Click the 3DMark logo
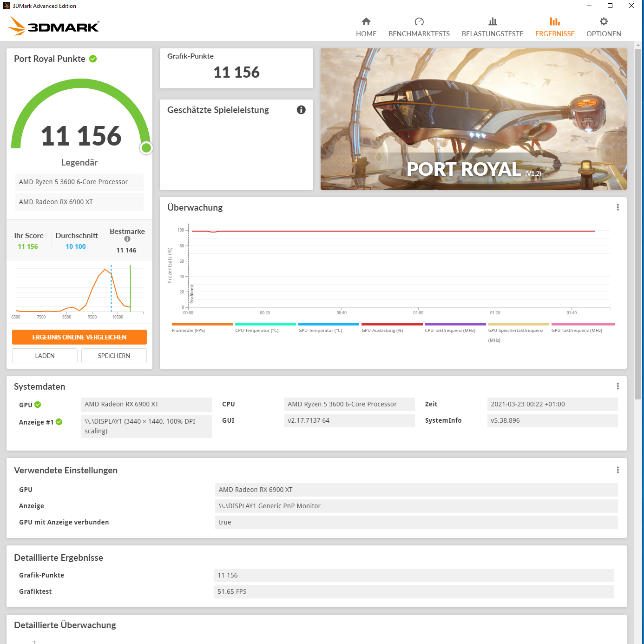Viewport: 644px width, 644px height. tap(53, 26)
